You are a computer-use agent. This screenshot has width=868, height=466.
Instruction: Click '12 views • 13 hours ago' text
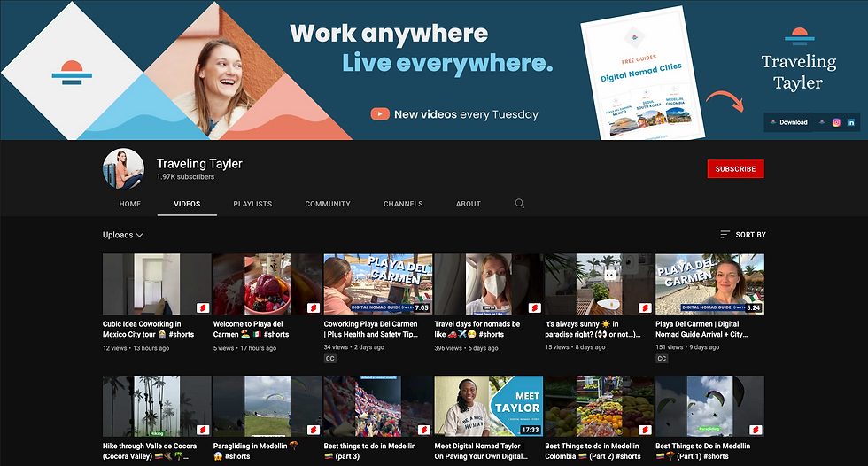[x=136, y=348]
